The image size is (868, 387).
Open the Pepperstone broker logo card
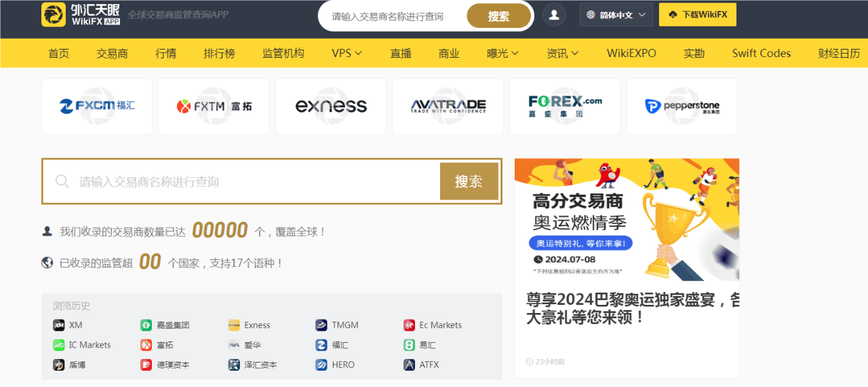click(682, 106)
